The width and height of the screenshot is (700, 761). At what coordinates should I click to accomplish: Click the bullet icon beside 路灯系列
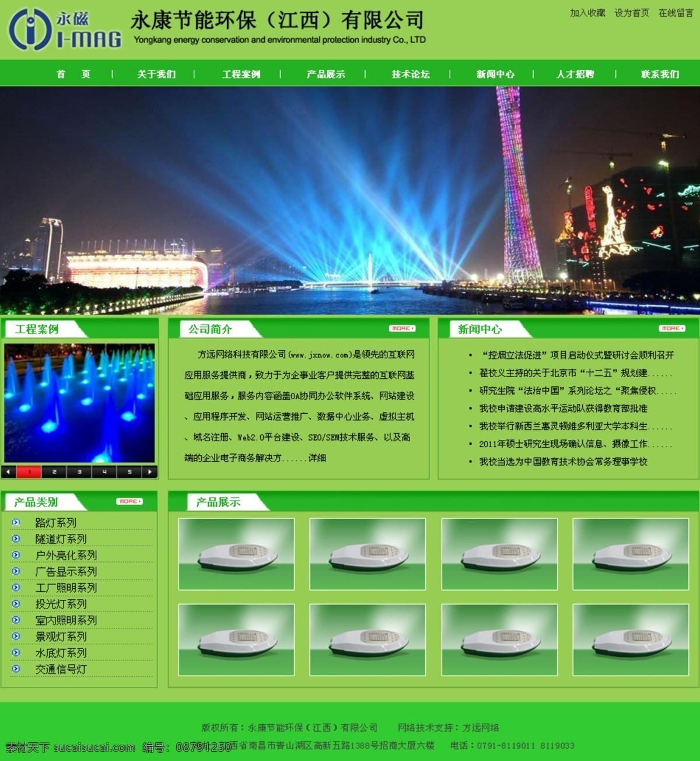[16, 522]
